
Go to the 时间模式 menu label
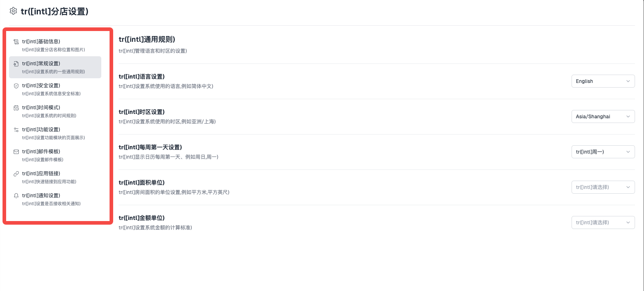click(x=41, y=107)
